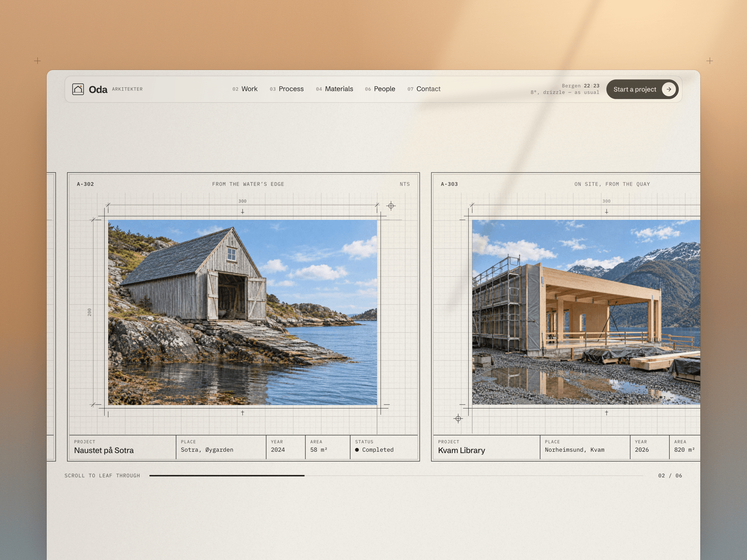
Task: Click the Start a project button
Action: coord(642,89)
